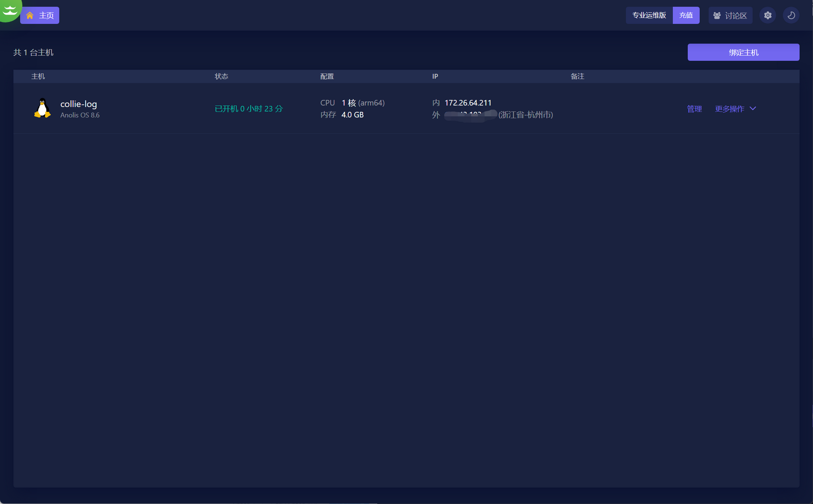This screenshot has width=813, height=504.
Task: Click the green logo in top-left corner
Action: pos(9,9)
